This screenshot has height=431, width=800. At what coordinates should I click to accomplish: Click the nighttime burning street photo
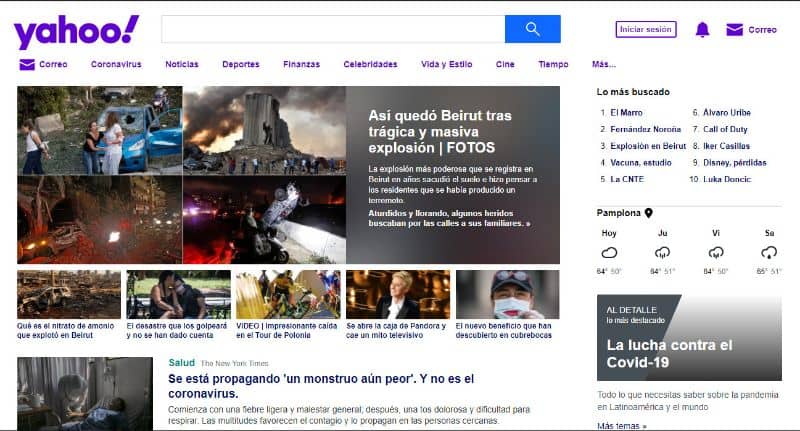pos(99,220)
